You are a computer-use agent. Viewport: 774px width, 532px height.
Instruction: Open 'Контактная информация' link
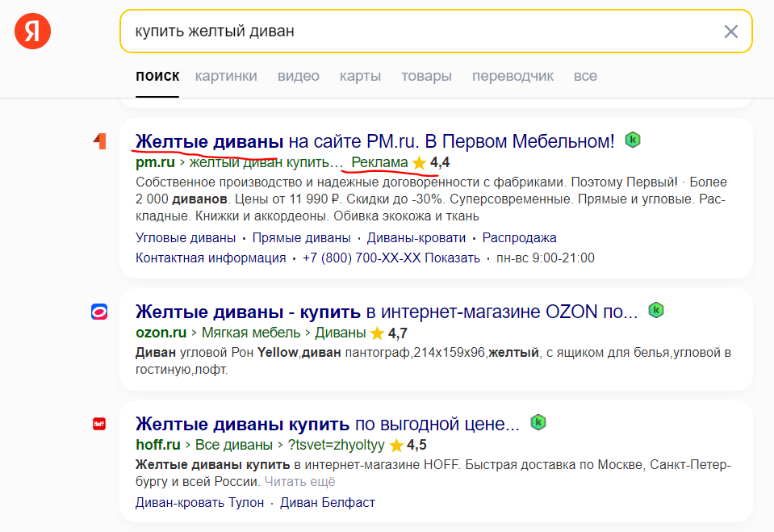click(x=211, y=258)
